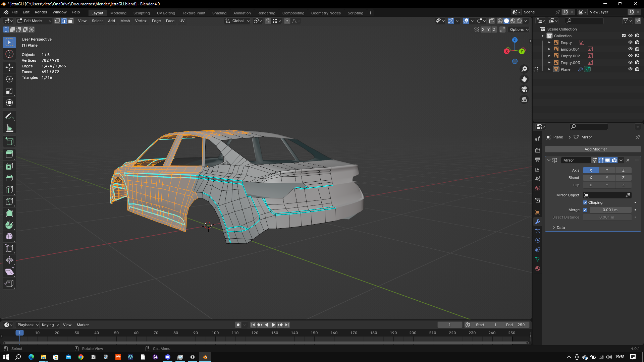Open the Edit Mode dropdown
This screenshot has width=644, height=362.
point(34,21)
